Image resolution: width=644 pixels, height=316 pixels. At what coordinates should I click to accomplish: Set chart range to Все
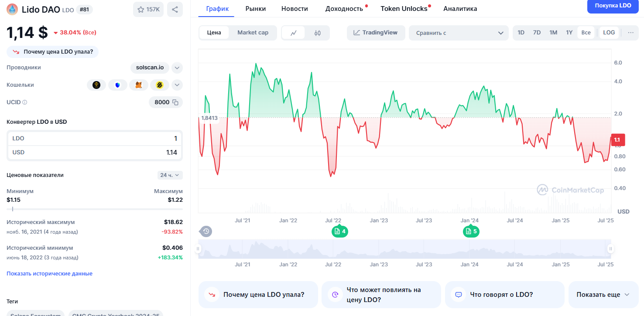point(586,33)
